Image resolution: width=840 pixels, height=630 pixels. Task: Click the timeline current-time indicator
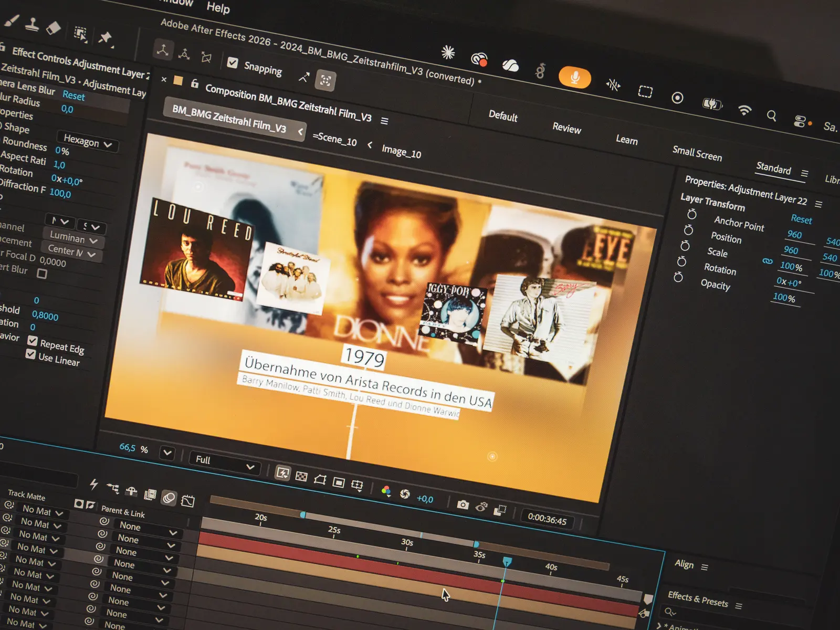coord(507,562)
